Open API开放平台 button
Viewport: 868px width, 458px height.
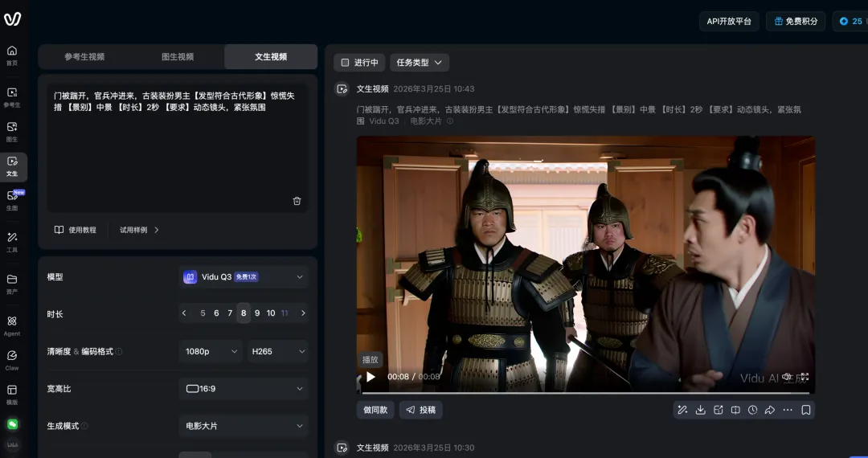tap(729, 21)
